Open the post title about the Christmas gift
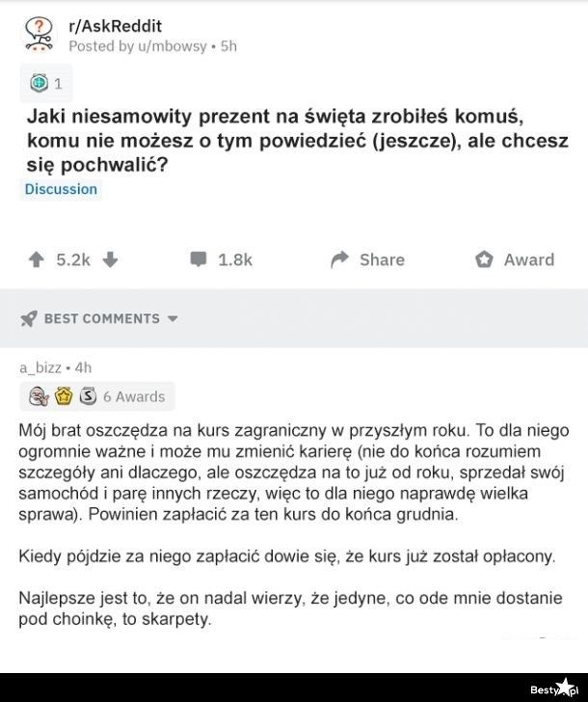The width and height of the screenshot is (588, 702). (x=297, y=141)
